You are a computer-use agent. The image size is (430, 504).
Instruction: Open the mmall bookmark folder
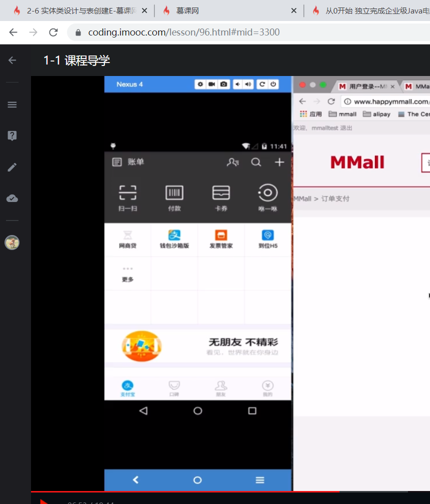pos(342,114)
